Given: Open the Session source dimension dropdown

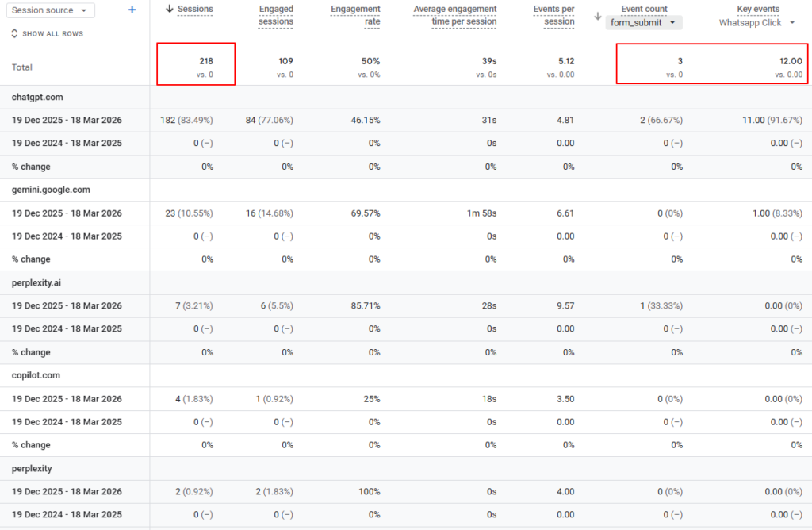Looking at the screenshot, I should 52,10.
